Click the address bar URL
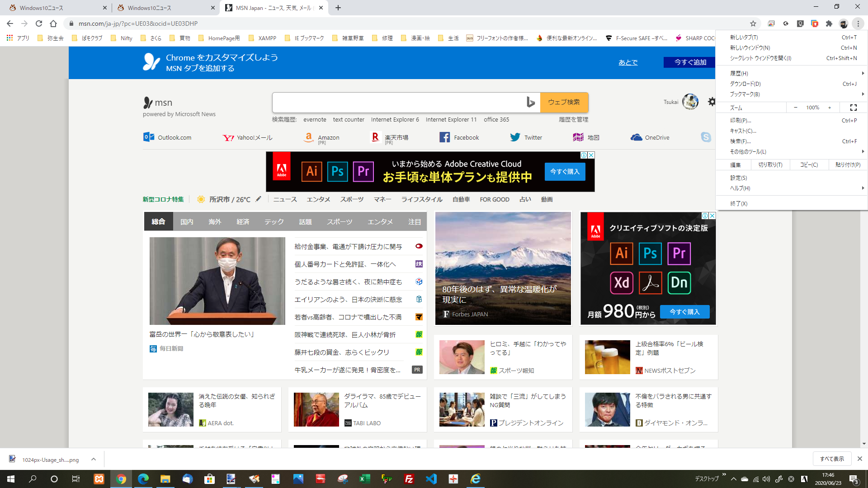Screen dimensions: 868x488 pos(138,23)
